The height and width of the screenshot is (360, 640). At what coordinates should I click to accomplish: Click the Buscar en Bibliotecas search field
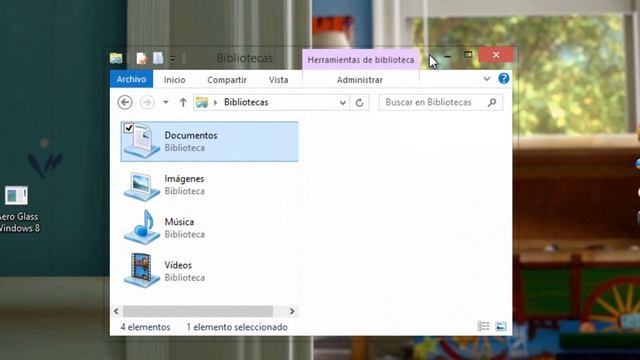[441, 102]
